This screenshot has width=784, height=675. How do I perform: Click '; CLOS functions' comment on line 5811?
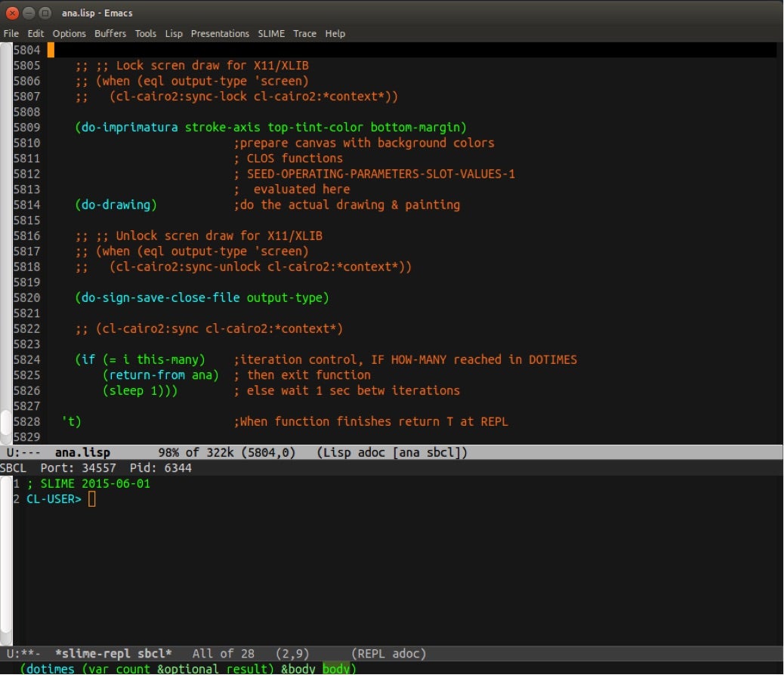coord(288,159)
